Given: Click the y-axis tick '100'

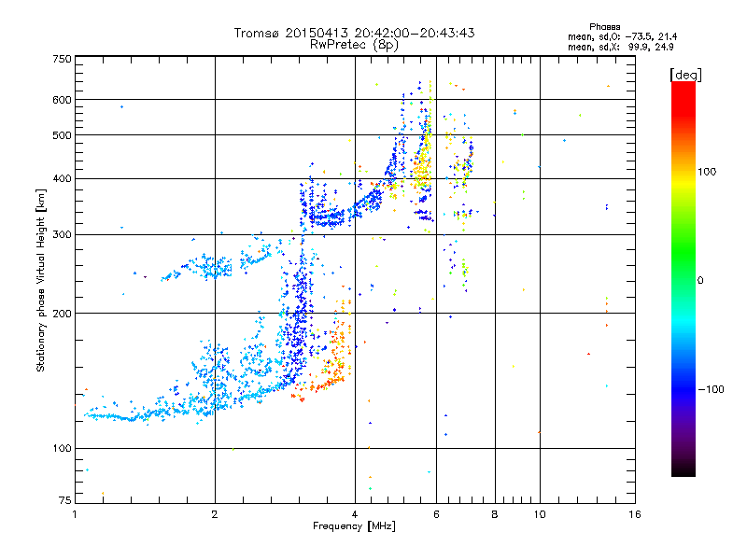Looking at the screenshot, I should pos(62,449).
